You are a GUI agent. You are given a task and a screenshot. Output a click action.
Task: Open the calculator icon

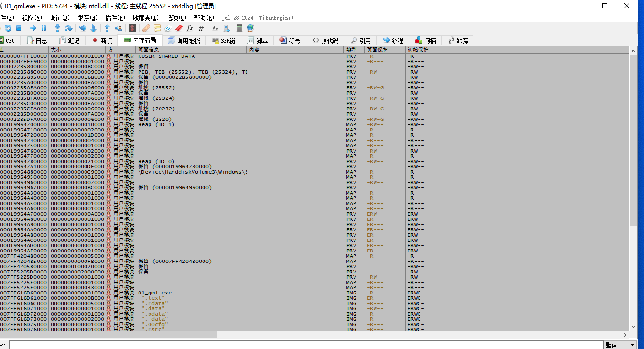tap(239, 28)
